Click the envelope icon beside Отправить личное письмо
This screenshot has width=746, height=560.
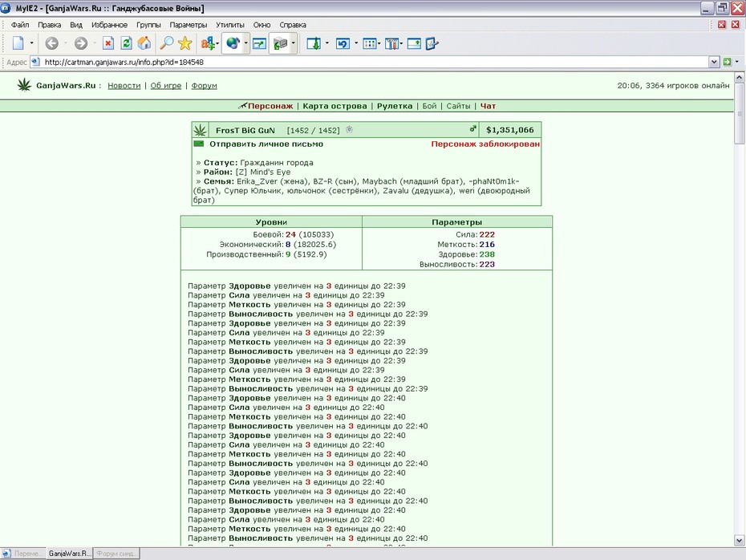point(198,144)
